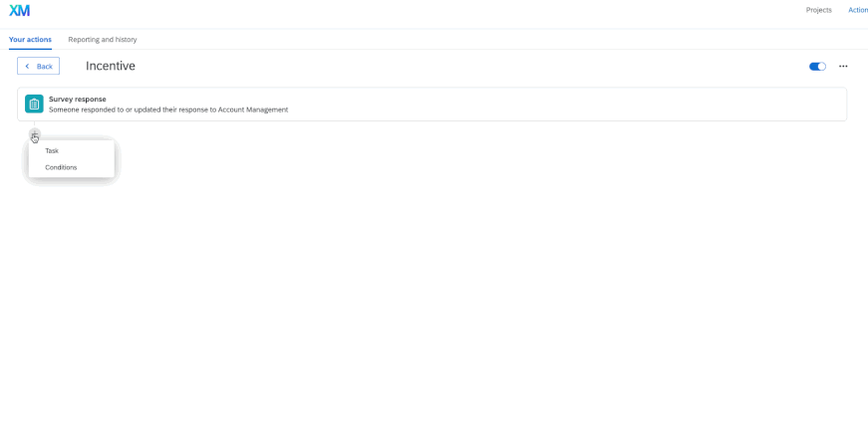Switch to Reporting and history tab
This screenshot has height=437, width=868.
coord(103,40)
